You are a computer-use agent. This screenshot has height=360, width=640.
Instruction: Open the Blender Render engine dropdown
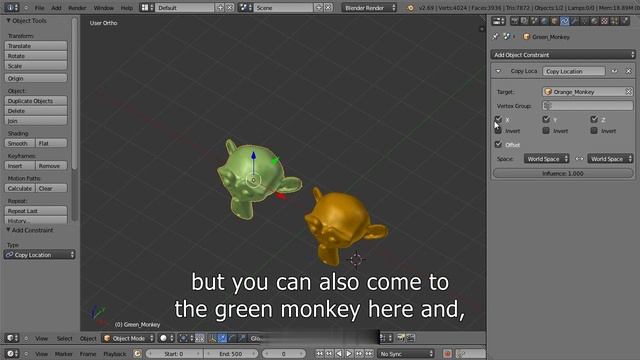coord(369,7)
